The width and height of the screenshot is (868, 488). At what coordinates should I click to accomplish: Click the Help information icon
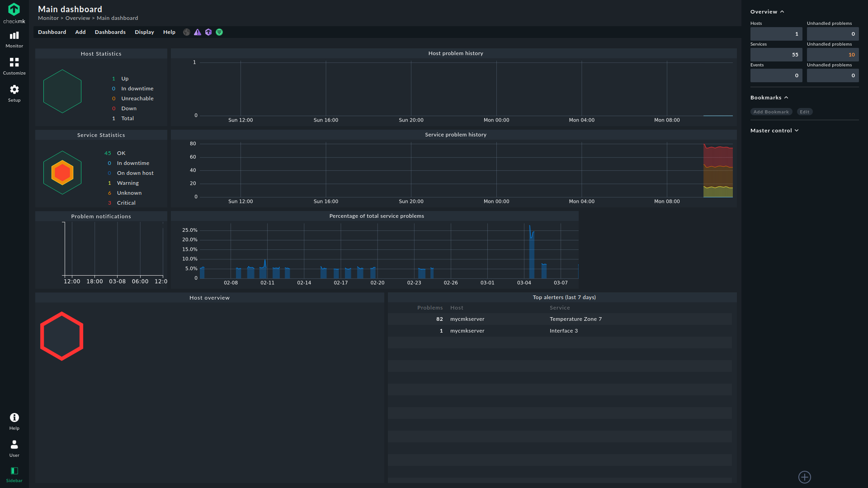[13, 417]
